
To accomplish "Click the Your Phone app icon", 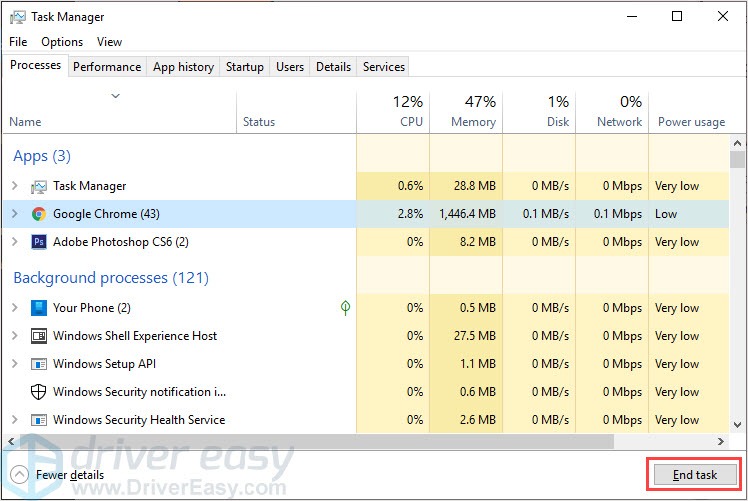I will tap(39, 308).
